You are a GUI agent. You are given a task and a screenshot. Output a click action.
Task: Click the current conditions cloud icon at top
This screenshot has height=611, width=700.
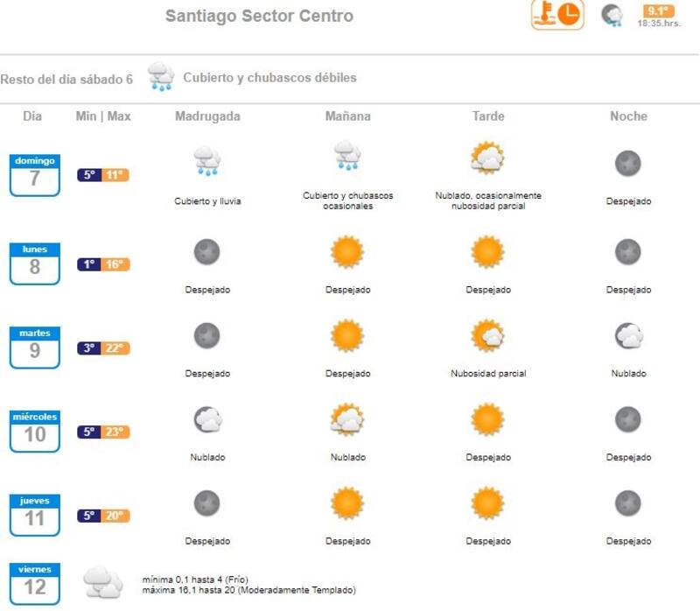pyautogui.click(x=612, y=15)
